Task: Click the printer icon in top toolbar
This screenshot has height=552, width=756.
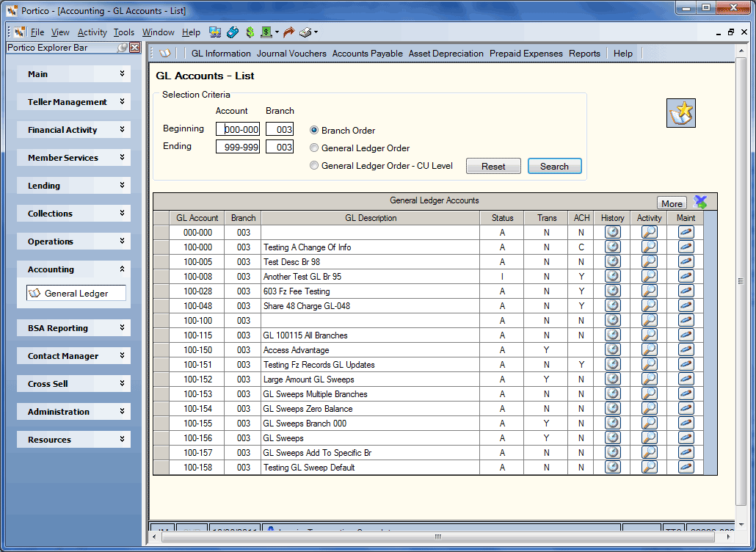Action: [x=305, y=32]
